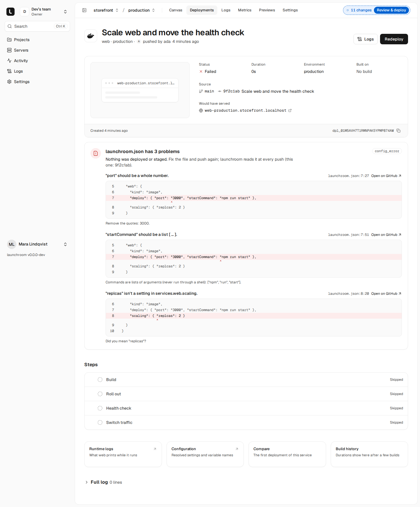Open the Runtime logs card
420x507 pixels.
123,454
